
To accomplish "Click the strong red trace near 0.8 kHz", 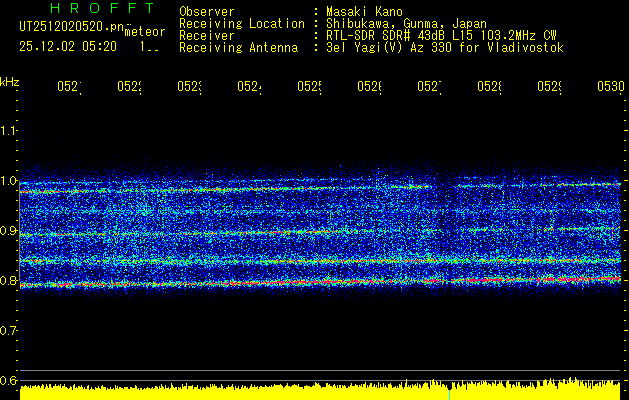I will (x=320, y=282).
